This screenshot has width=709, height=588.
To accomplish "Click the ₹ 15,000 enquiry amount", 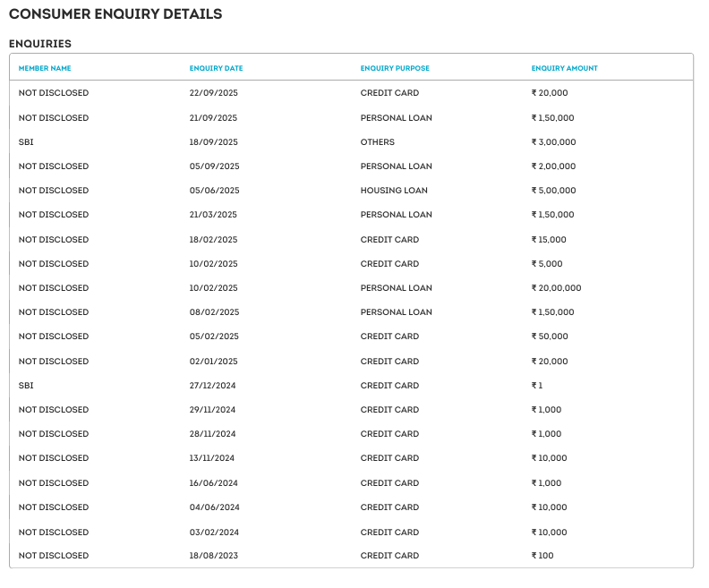I will tap(549, 240).
